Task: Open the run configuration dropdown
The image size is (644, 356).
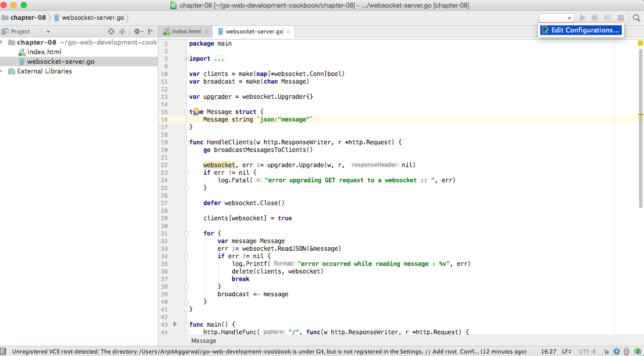Action: point(556,18)
